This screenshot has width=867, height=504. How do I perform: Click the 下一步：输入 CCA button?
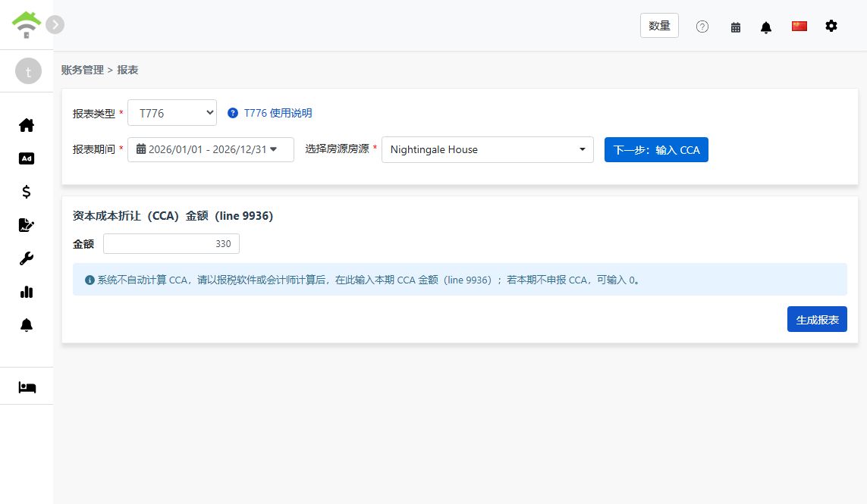tap(656, 150)
